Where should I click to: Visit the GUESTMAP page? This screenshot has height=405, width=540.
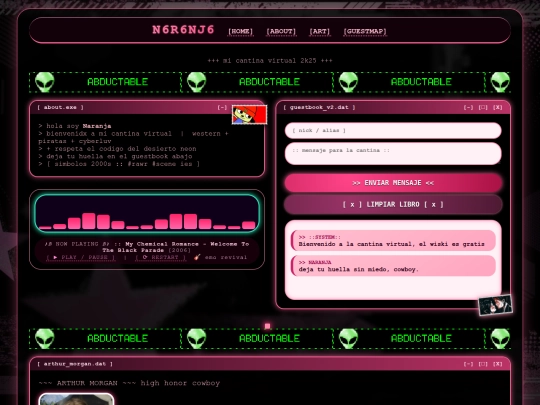pyautogui.click(x=365, y=31)
